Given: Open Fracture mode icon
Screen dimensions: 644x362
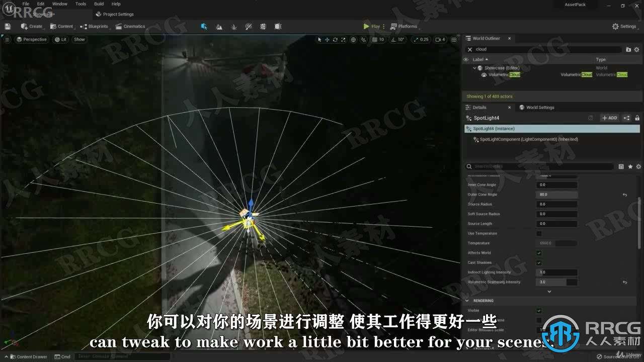Looking at the screenshot, I should [263, 26].
